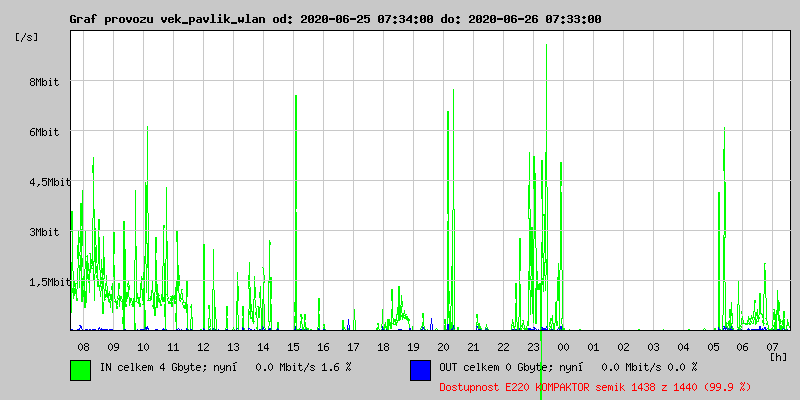Click hour label 20 on the x-axis
Viewport: 800px width, 400px height.
(x=443, y=347)
